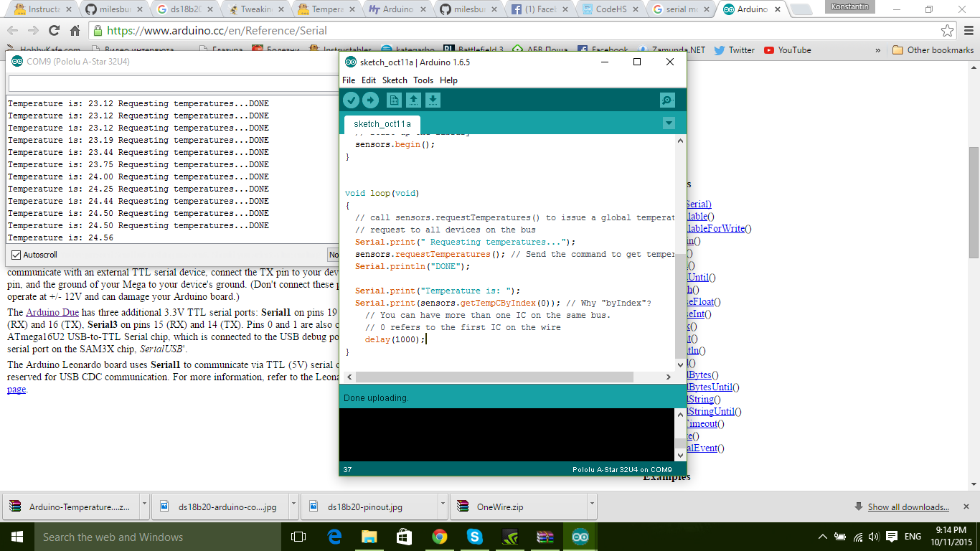Switch to the ds18b20 Google search tab
The height and width of the screenshot is (551, 980).
pyautogui.click(x=185, y=9)
